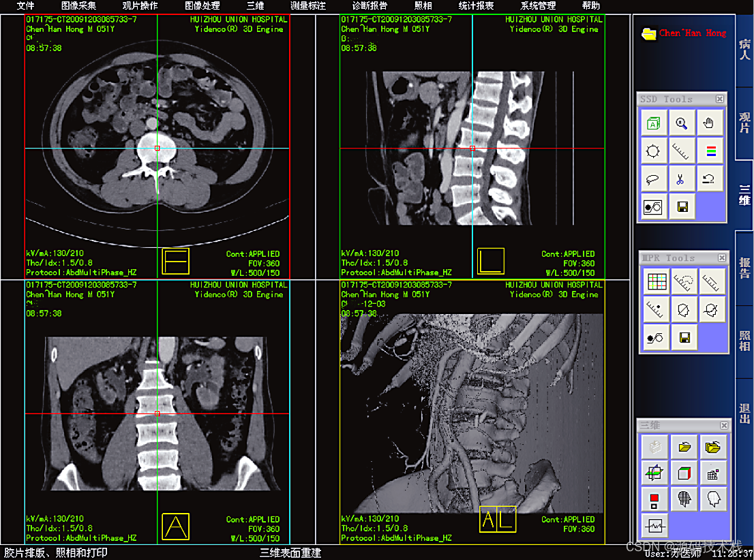Viewport: 754px width, 560px height.
Task: Open the 观片操作 menu
Action: pos(140,5)
